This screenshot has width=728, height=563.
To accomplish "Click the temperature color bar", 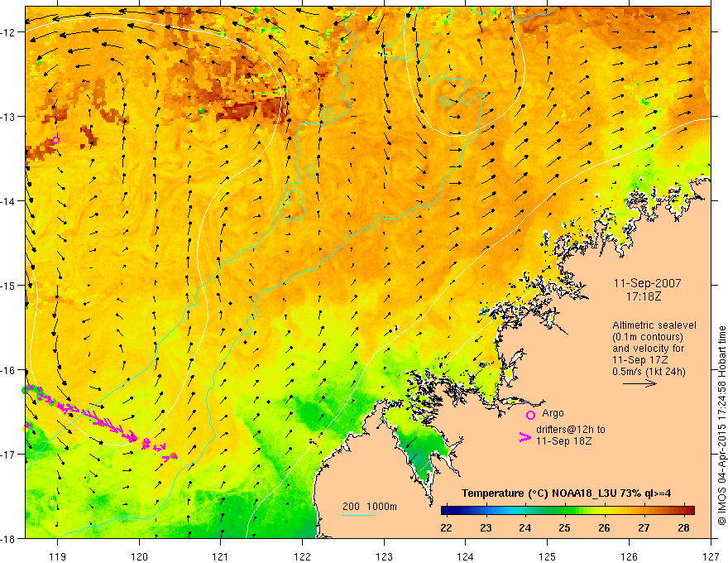I will 568,511.
